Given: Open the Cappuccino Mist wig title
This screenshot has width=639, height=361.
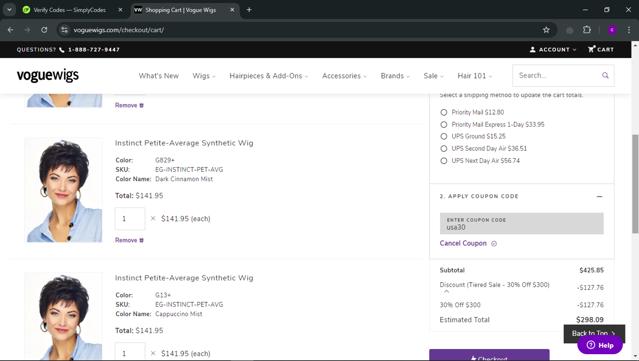Looking at the screenshot, I should pyautogui.click(x=184, y=278).
